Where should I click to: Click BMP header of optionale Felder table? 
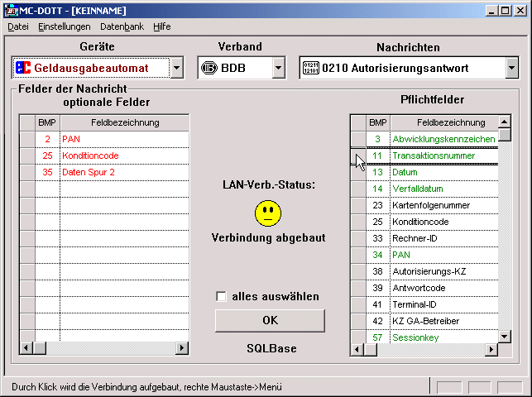(47, 122)
